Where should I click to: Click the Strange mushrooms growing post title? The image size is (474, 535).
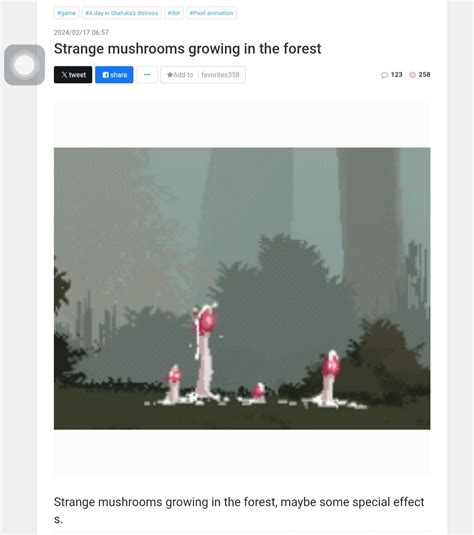(188, 48)
